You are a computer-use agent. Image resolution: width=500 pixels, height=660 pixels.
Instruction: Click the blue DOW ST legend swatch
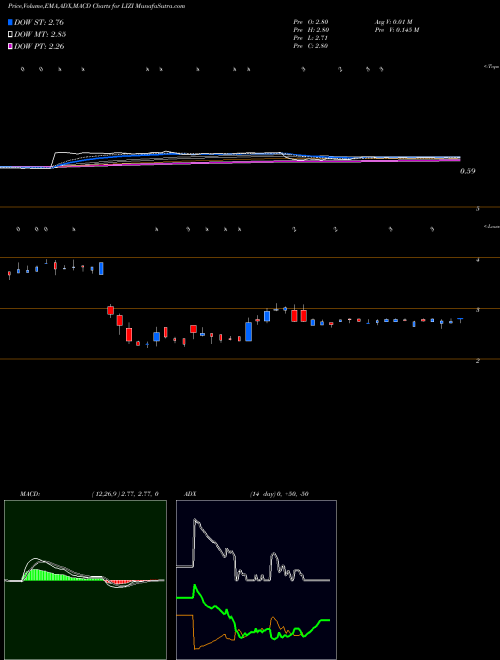11,22
